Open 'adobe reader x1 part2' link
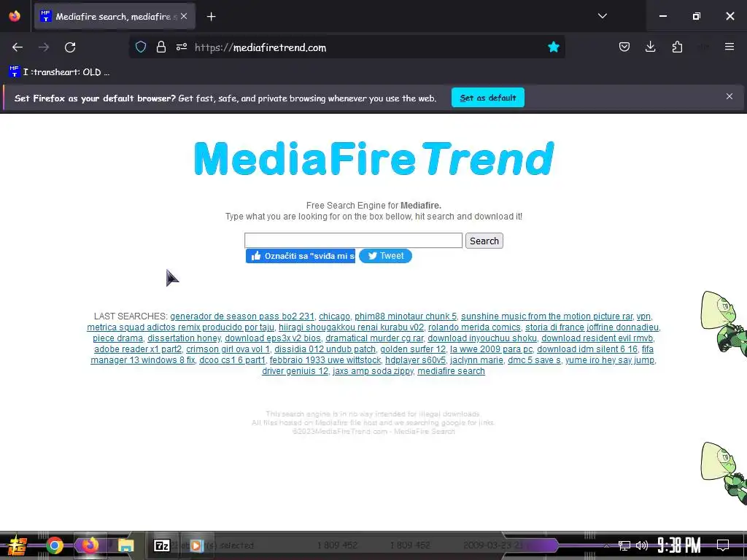 click(138, 349)
